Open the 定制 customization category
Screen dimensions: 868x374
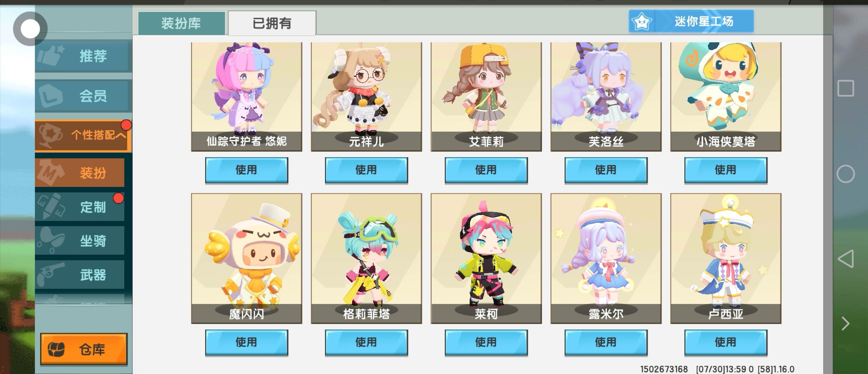80,207
